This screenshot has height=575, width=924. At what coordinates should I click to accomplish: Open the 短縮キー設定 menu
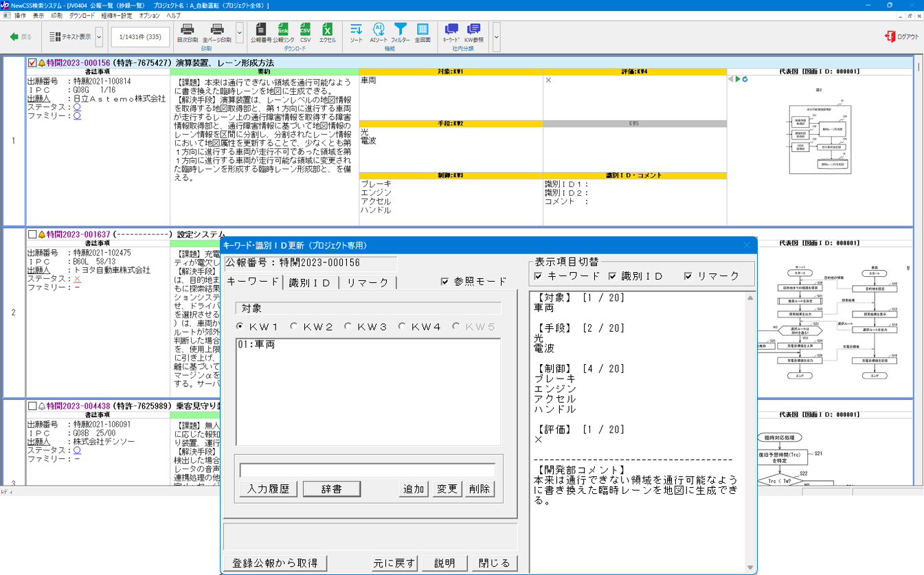[x=117, y=15]
